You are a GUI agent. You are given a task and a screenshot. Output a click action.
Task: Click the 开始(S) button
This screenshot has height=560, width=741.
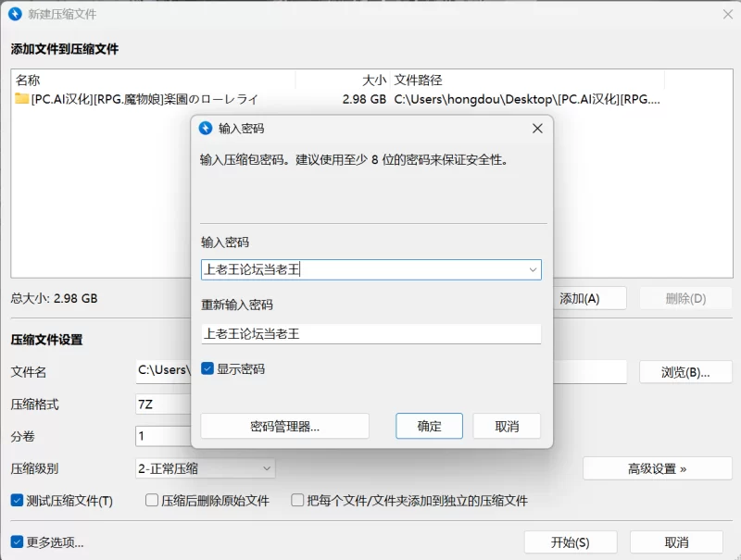(x=571, y=542)
